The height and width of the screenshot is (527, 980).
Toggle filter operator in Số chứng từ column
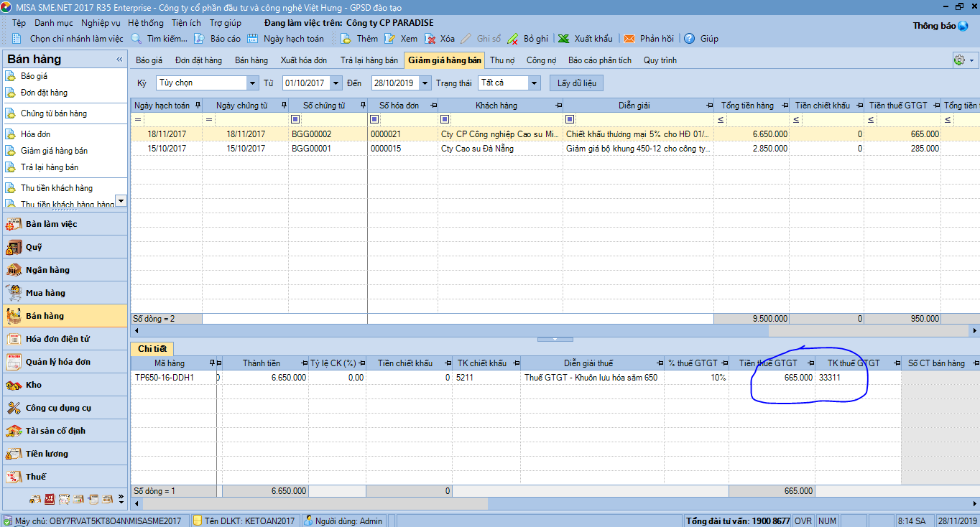(295, 119)
